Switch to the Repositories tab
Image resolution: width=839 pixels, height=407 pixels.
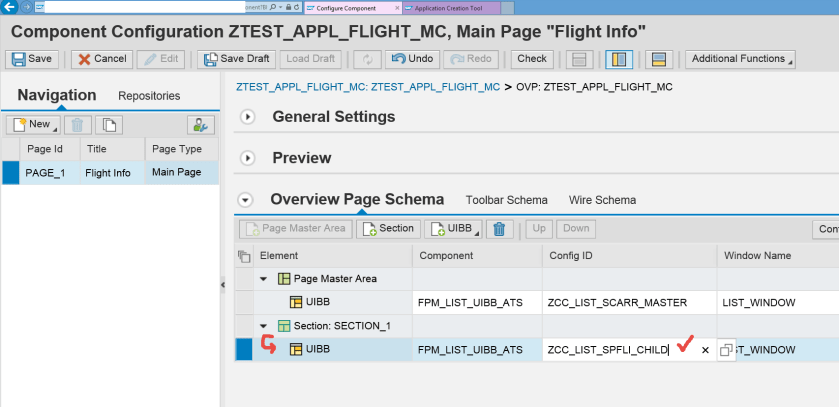(149, 96)
